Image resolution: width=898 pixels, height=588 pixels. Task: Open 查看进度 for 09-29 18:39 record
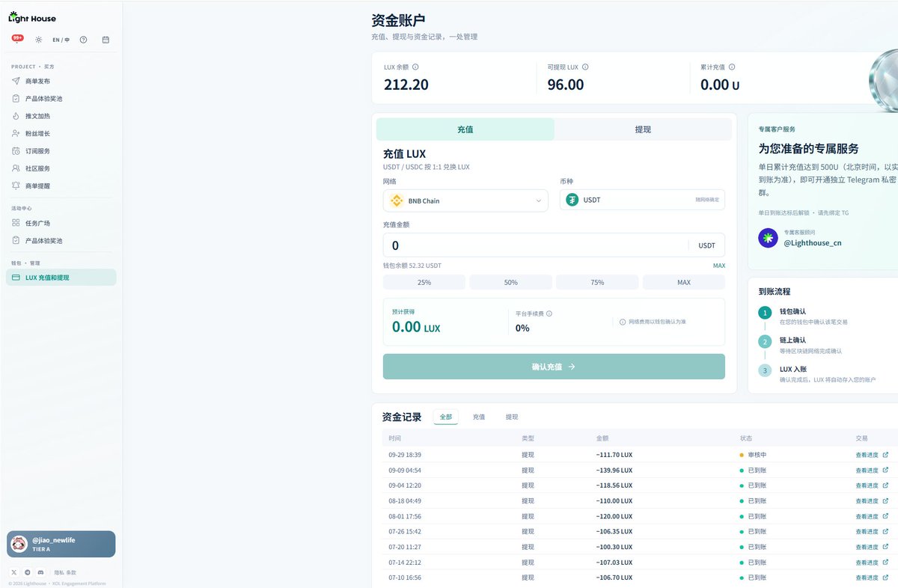(872, 455)
